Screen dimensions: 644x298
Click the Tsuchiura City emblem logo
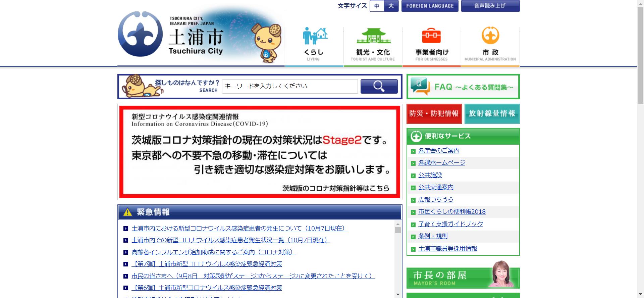pos(140,34)
